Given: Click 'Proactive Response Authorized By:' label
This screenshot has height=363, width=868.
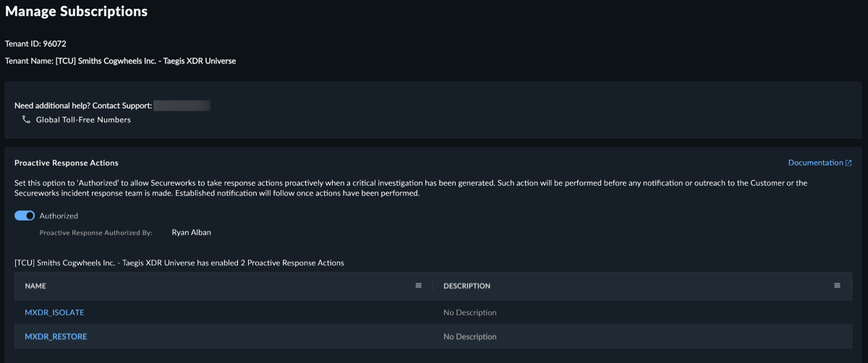Looking at the screenshot, I should [96, 233].
